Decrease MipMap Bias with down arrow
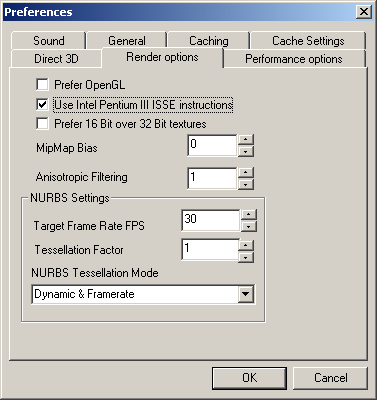Screen dimensions: 377x400 coord(246,151)
